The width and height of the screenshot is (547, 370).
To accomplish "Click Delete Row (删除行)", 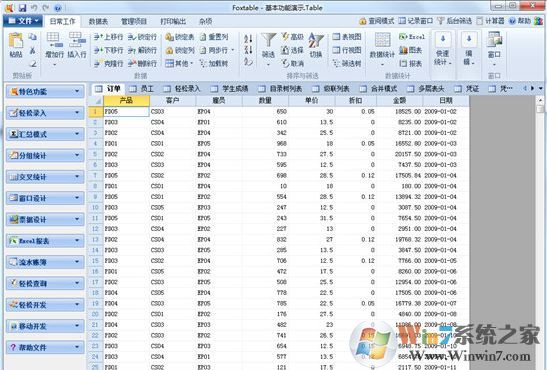I will coord(142,63).
